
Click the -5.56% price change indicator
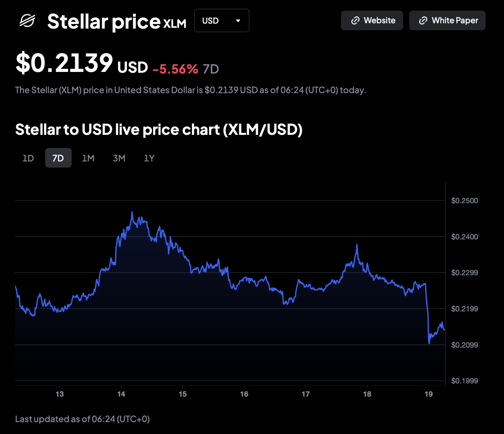[x=175, y=69]
